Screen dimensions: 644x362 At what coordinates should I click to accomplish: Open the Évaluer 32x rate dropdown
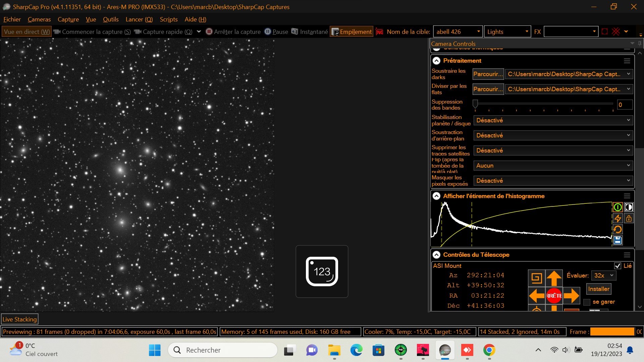(603, 276)
